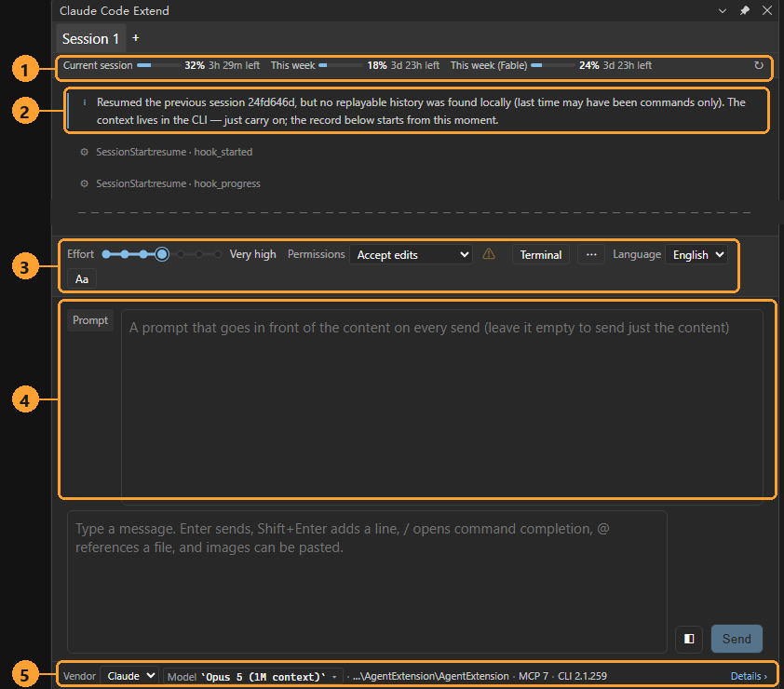784x689 pixels.
Task: Click the 18% This week value
Action: tap(377, 65)
